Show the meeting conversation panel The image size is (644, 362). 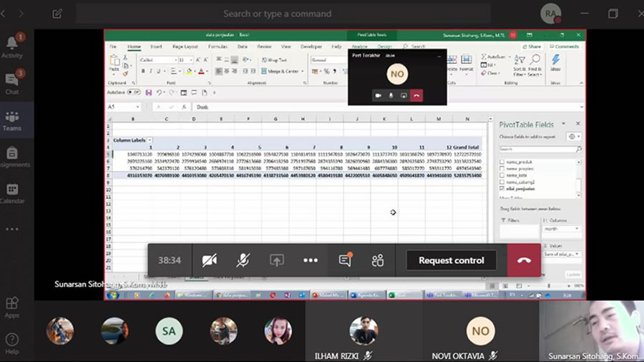(345, 260)
